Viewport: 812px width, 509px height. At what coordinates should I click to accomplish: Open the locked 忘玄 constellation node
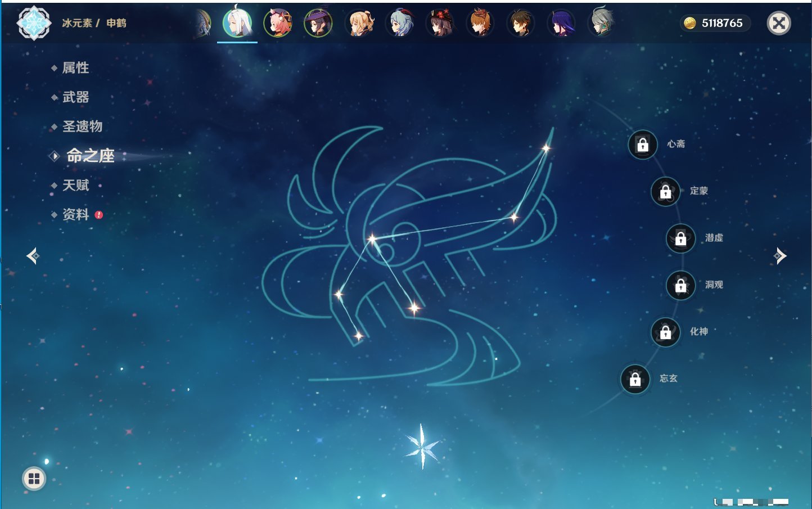635,379
